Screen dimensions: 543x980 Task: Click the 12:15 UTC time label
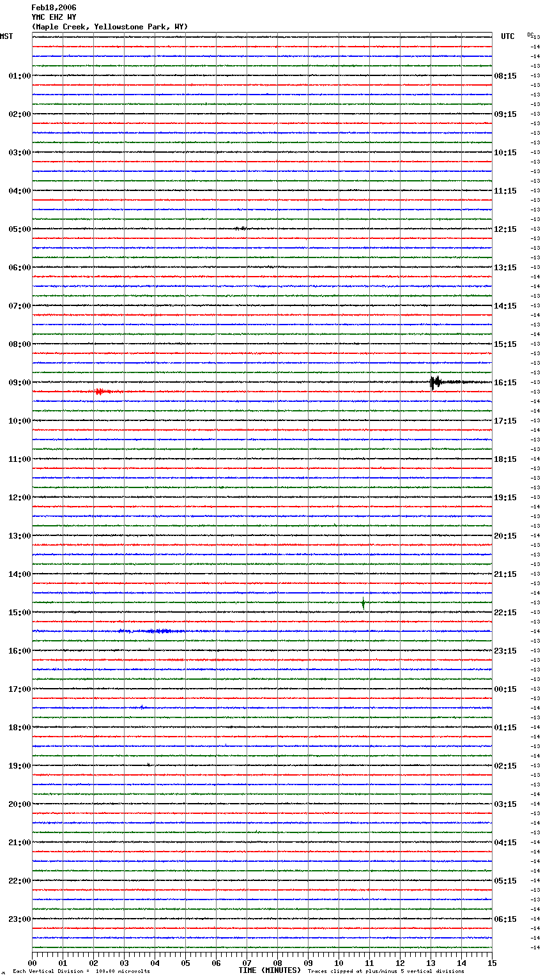(x=505, y=229)
